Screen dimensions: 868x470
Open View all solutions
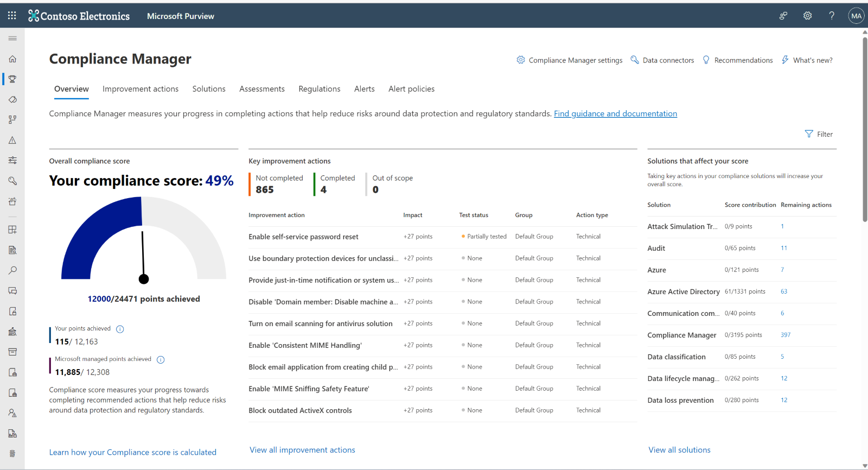(679, 450)
